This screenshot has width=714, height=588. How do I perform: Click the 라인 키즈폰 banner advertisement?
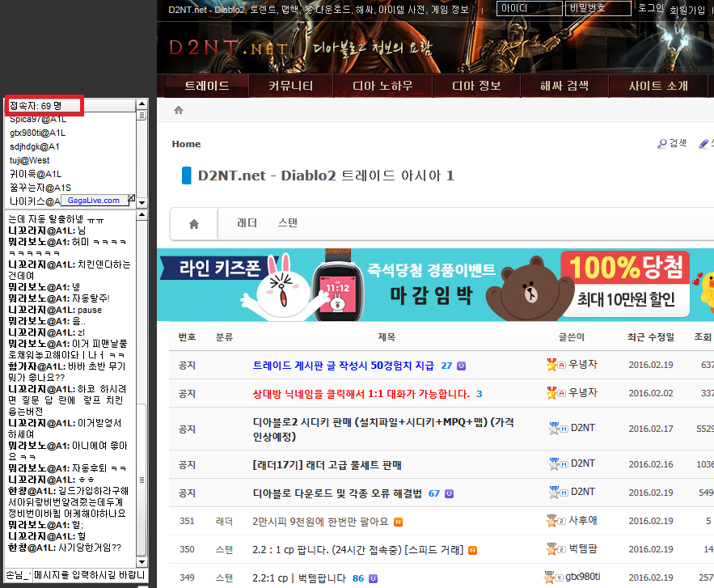click(435, 285)
